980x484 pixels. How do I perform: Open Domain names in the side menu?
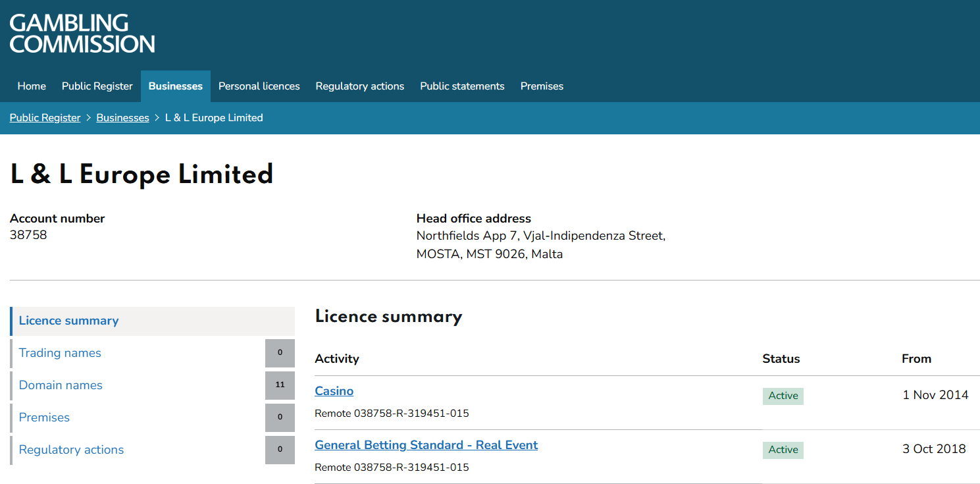pos(61,385)
